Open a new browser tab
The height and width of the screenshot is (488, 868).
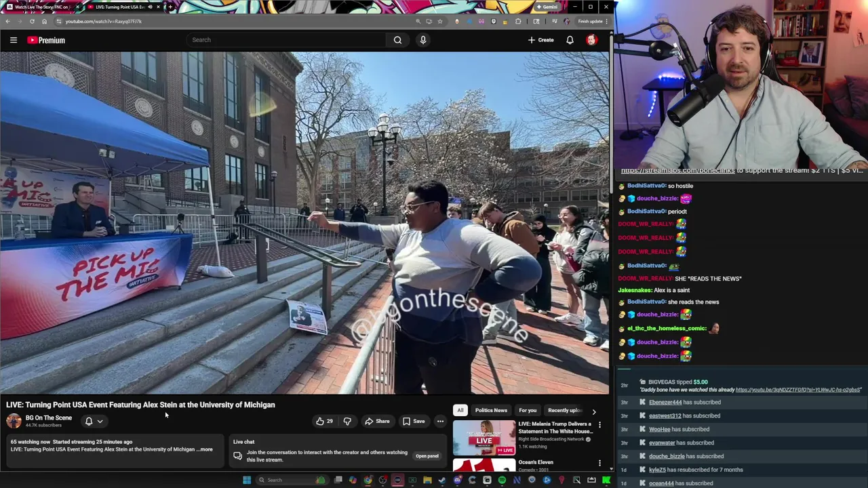[x=170, y=7]
